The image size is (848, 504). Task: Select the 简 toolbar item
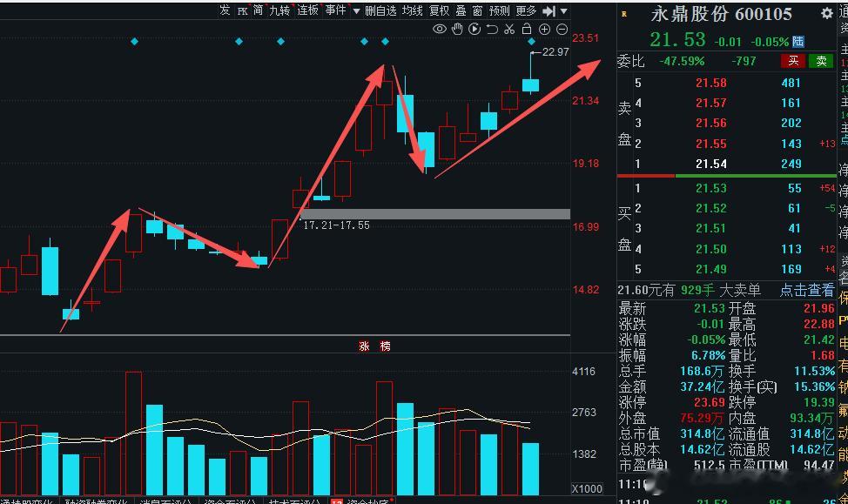tap(258, 10)
